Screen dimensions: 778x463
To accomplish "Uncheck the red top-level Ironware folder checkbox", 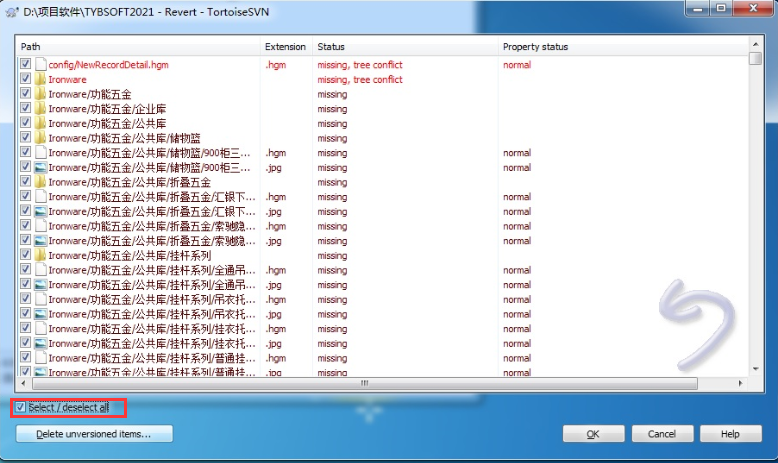I will point(25,78).
